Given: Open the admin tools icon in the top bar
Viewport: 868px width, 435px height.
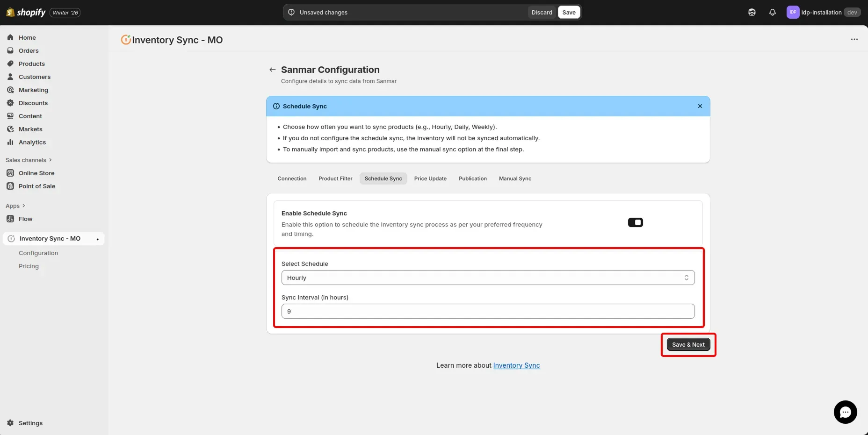Looking at the screenshot, I should (x=752, y=12).
